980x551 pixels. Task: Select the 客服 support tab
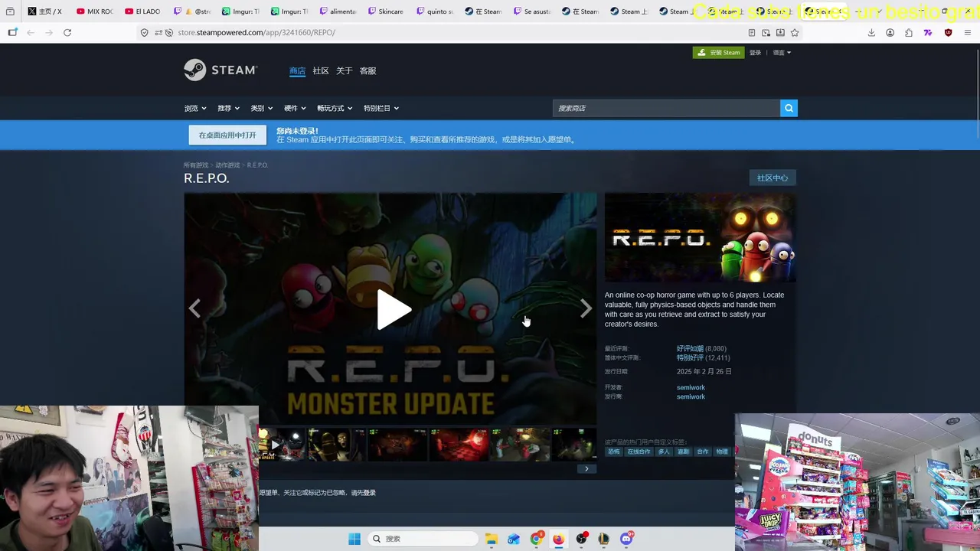[x=368, y=71]
